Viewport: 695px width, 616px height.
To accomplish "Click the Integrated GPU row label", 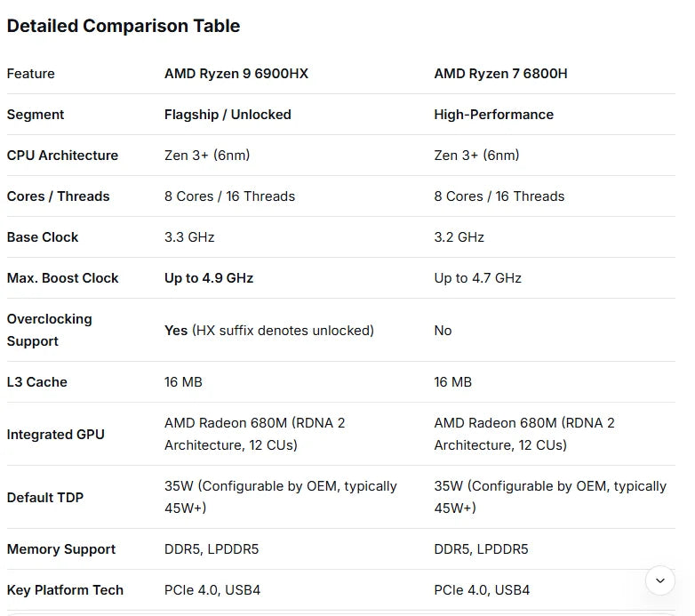I will tap(55, 435).
